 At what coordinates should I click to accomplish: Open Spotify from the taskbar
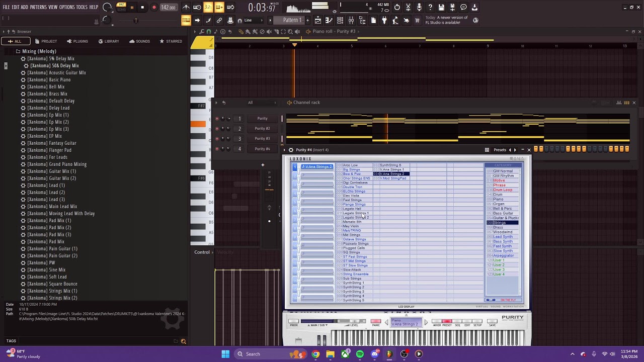(360, 354)
